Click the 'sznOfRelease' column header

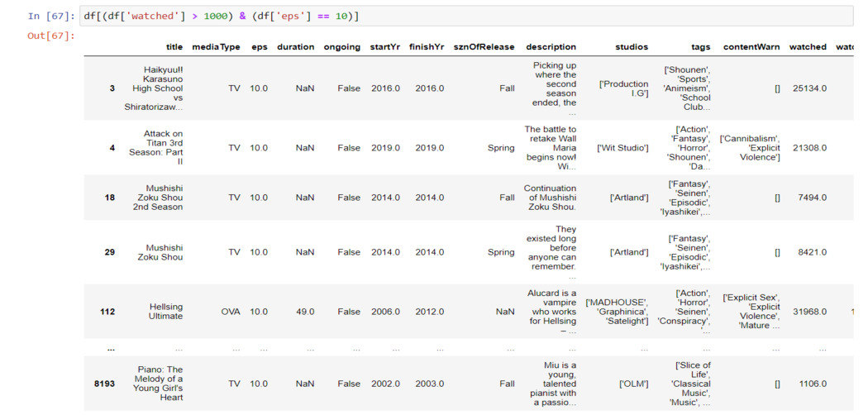[484, 47]
